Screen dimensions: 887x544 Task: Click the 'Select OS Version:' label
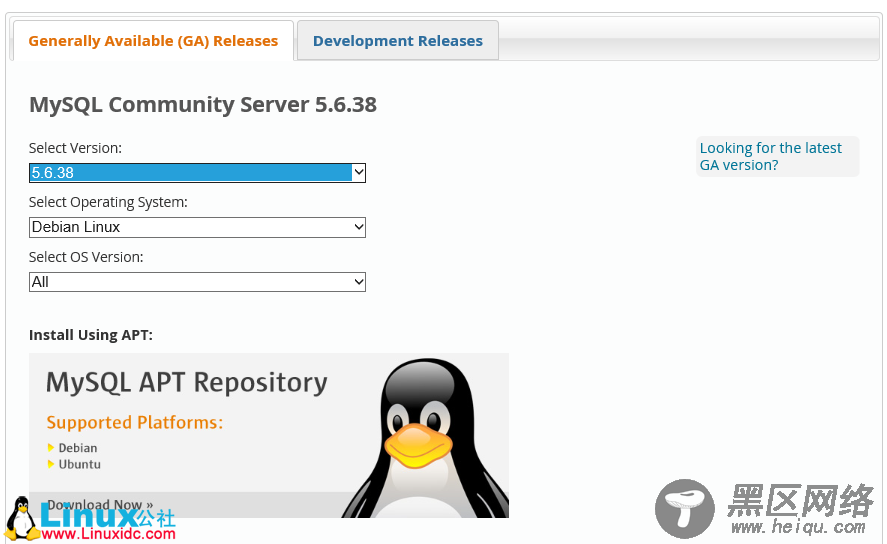pyautogui.click(x=86, y=257)
